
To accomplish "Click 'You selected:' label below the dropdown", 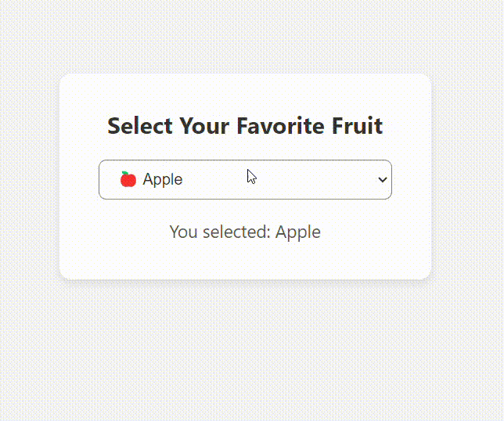I will tap(220, 232).
